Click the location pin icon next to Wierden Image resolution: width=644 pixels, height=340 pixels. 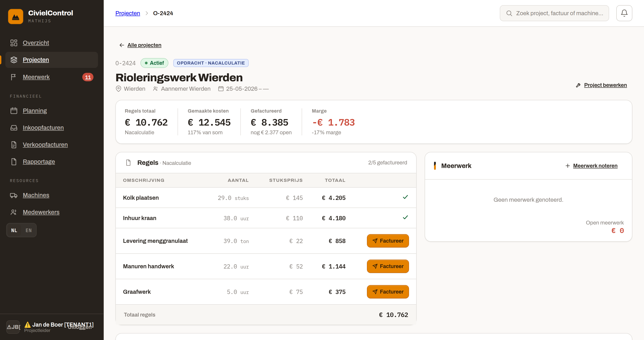coord(119,89)
